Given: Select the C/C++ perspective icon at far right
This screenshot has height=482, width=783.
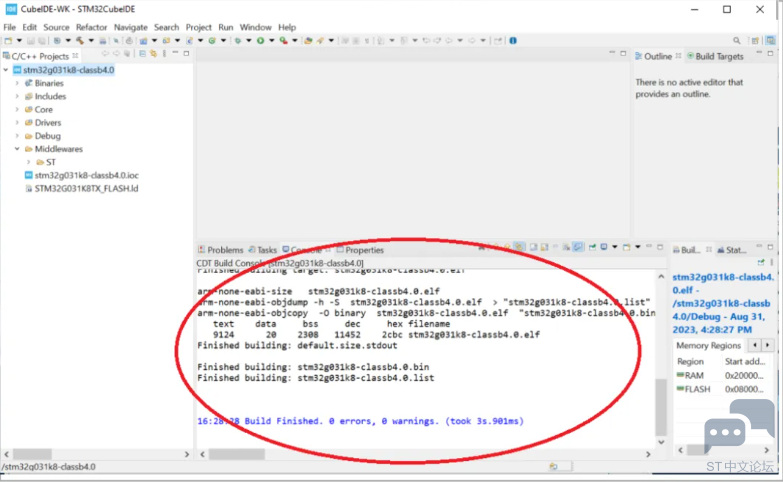Looking at the screenshot, I should pyautogui.click(x=771, y=40).
